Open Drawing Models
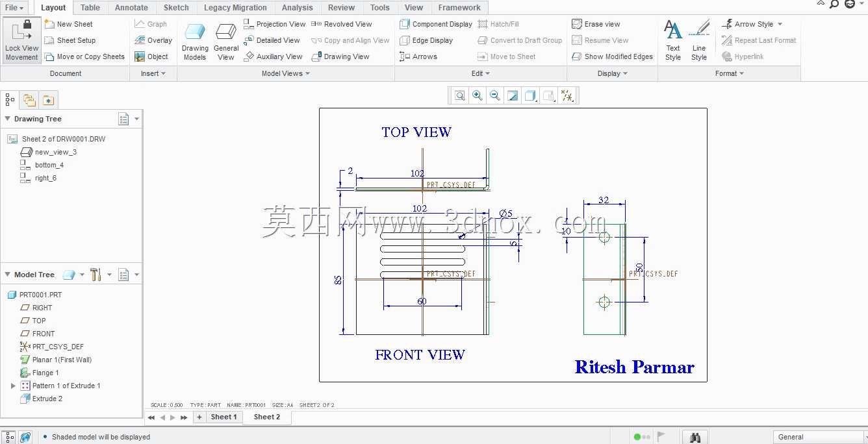 [x=195, y=42]
